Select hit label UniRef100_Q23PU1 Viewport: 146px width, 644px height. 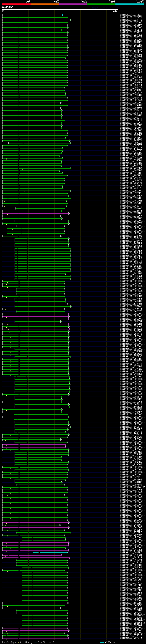[x=131, y=236]
